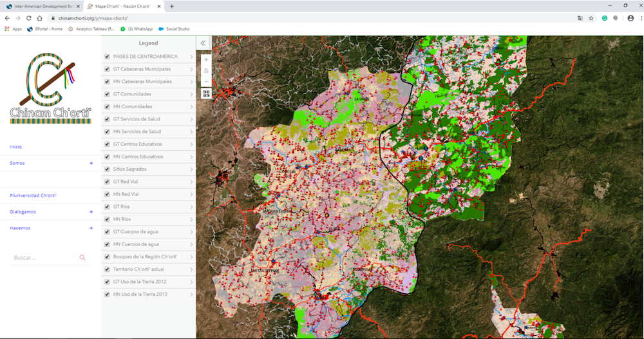Uncheck the Sitios Sagrados layer
This screenshot has height=339, width=644.
[x=107, y=169]
